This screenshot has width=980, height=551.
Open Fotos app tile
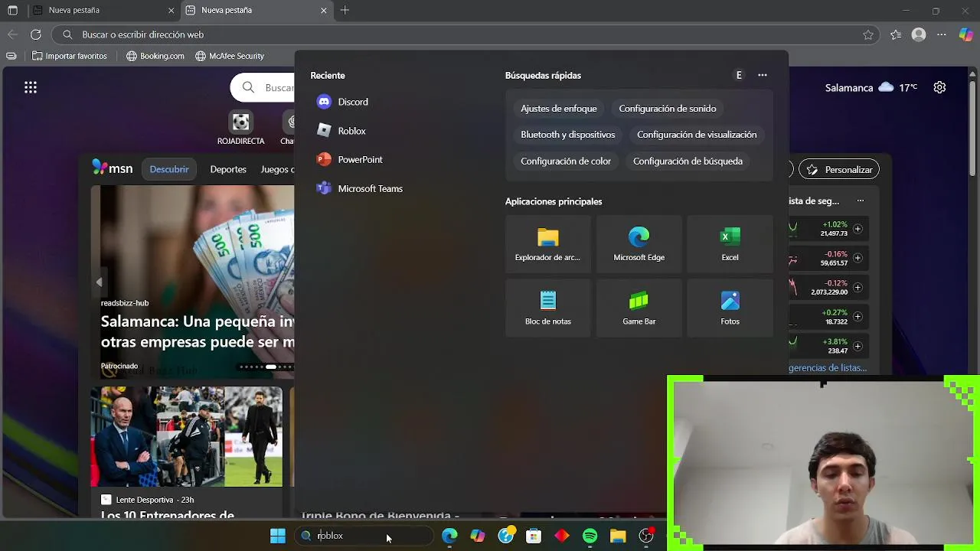[x=730, y=308]
